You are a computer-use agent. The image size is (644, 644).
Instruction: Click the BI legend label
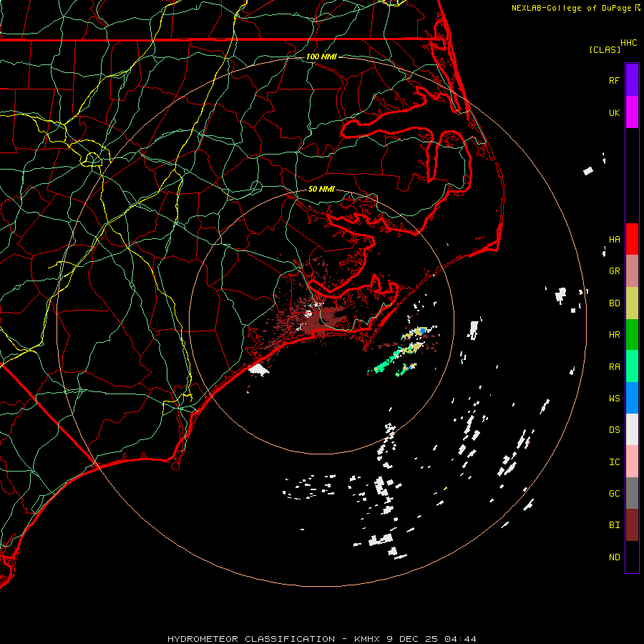(x=615, y=525)
